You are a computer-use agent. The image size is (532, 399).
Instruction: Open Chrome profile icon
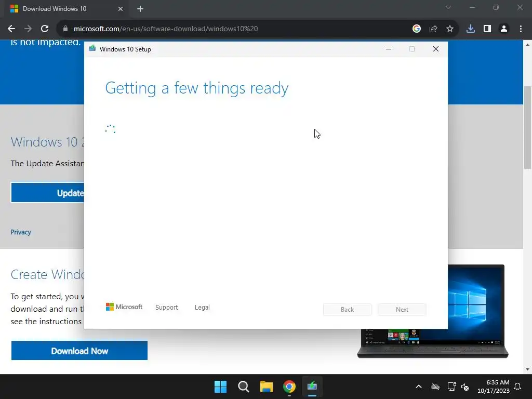pyautogui.click(x=504, y=29)
